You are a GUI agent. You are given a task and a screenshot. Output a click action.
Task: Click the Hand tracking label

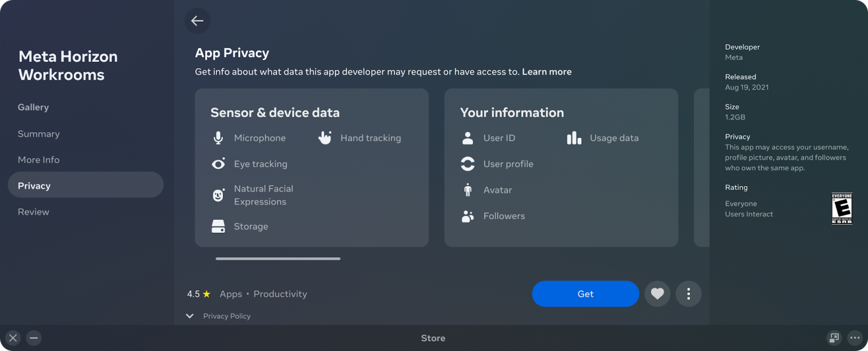click(371, 138)
